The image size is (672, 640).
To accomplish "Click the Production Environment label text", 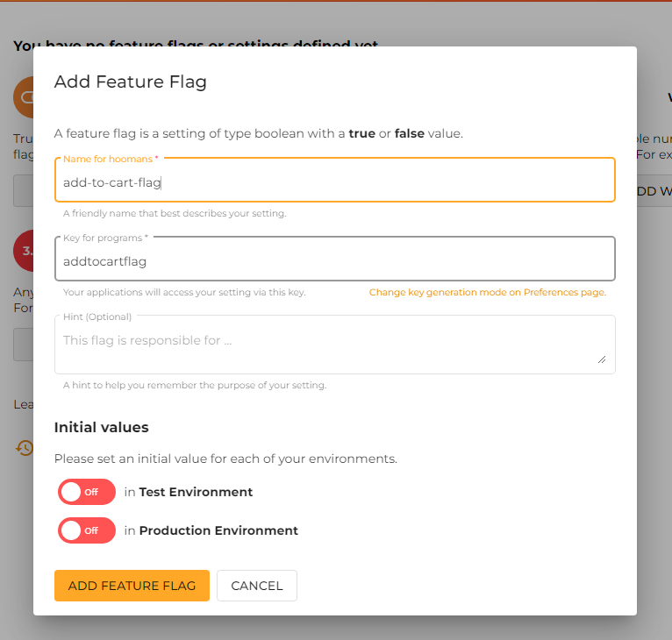I will tap(218, 530).
